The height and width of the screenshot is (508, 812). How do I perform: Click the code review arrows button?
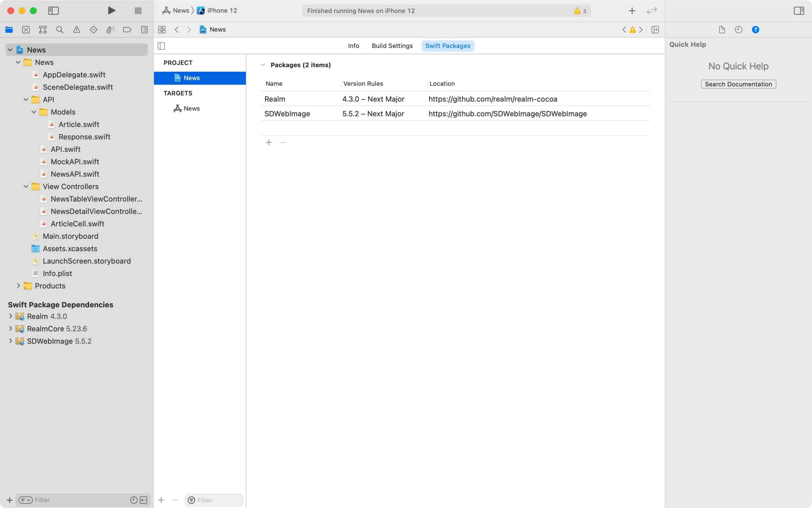point(652,11)
